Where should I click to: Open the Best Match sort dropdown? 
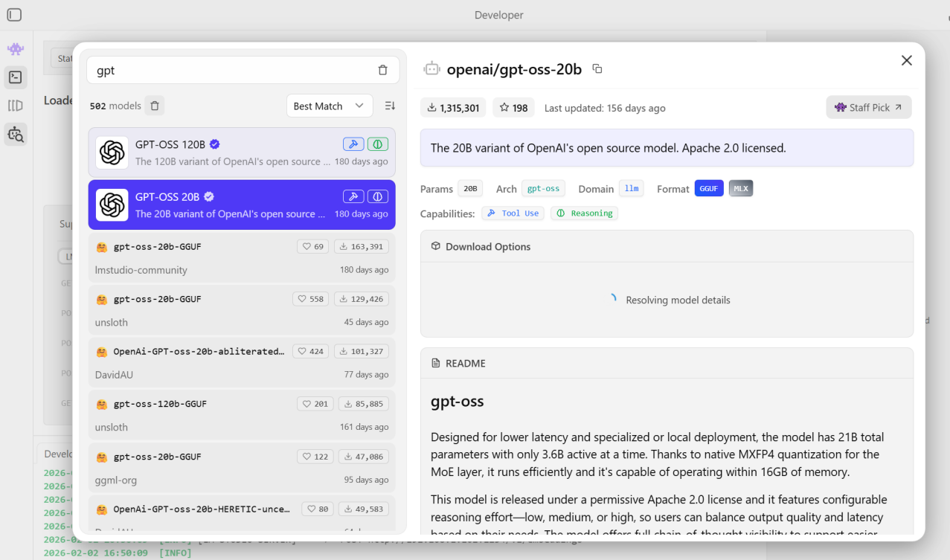tap(329, 106)
